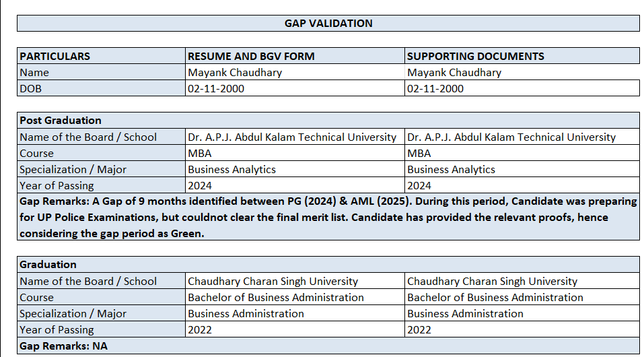
Task: Select the Gap Remarks: NA cell
Action: point(63,346)
